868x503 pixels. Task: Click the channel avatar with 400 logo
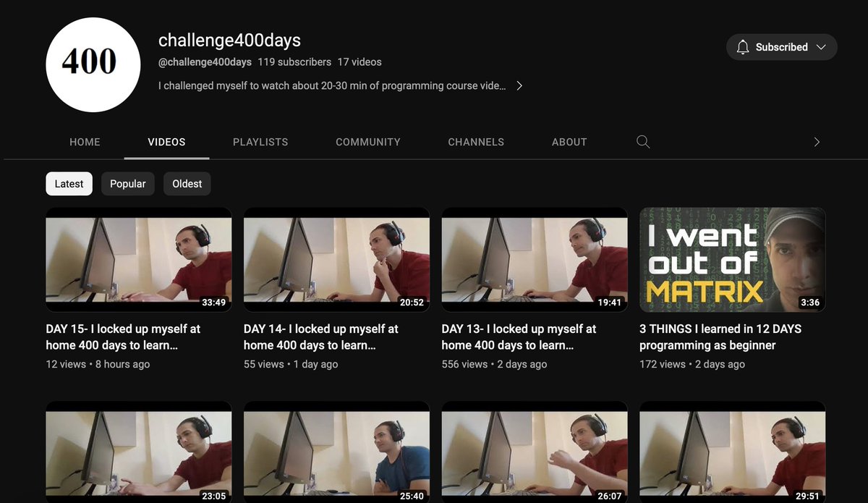point(93,64)
